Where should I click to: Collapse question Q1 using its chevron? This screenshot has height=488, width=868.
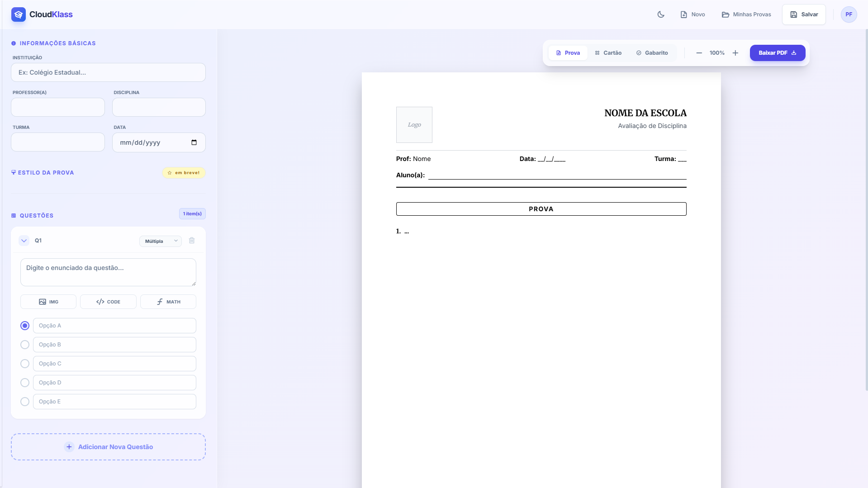(24, 241)
